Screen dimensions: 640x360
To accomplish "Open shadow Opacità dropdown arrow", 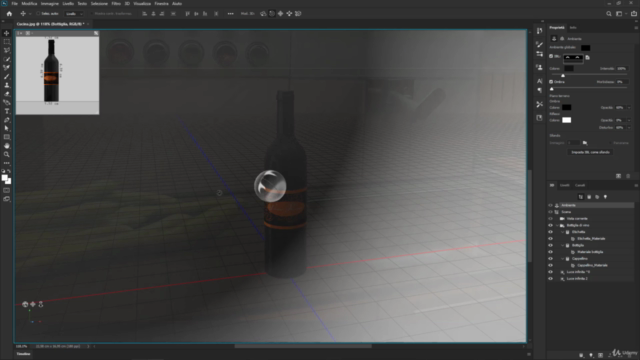I will (x=629, y=107).
